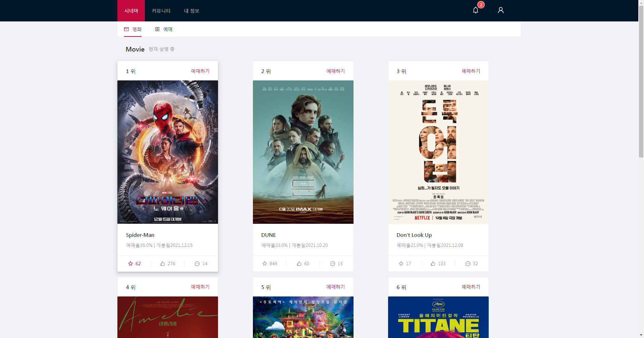The width and height of the screenshot is (644, 338).
Task: Toggle the star favorite on DUNE card
Action: click(x=265, y=264)
